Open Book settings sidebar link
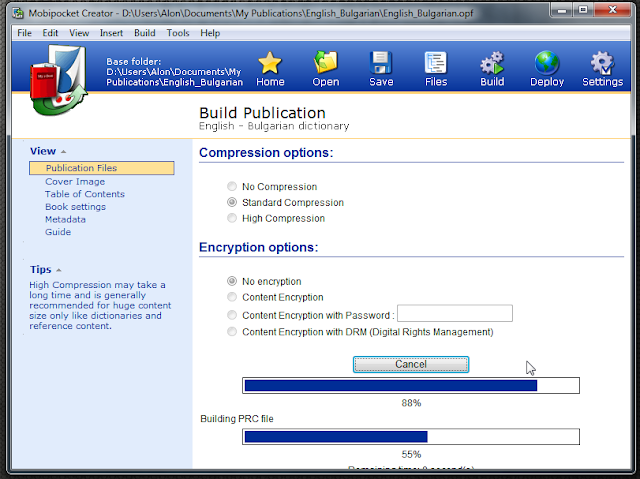Viewport: 640px width, 479px height. (x=76, y=207)
